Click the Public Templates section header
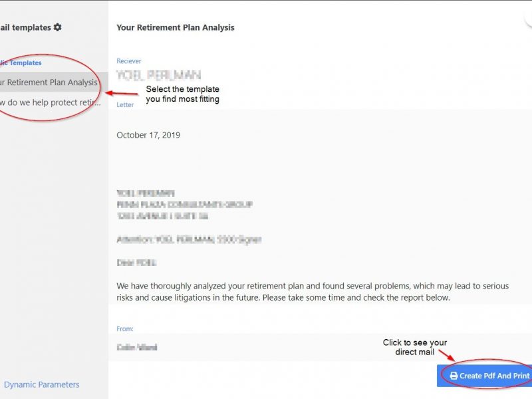 [x=21, y=63]
